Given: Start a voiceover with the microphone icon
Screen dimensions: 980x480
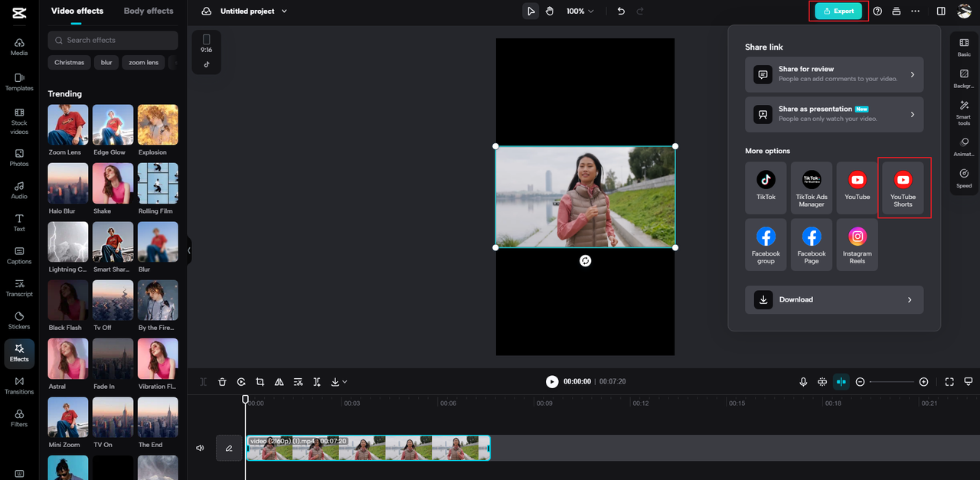Looking at the screenshot, I should [x=803, y=381].
